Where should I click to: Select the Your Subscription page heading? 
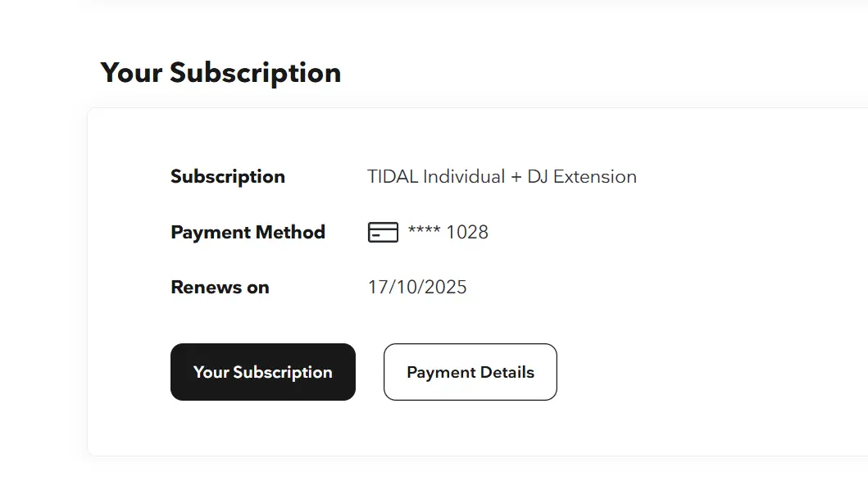pyautogui.click(x=220, y=73)
